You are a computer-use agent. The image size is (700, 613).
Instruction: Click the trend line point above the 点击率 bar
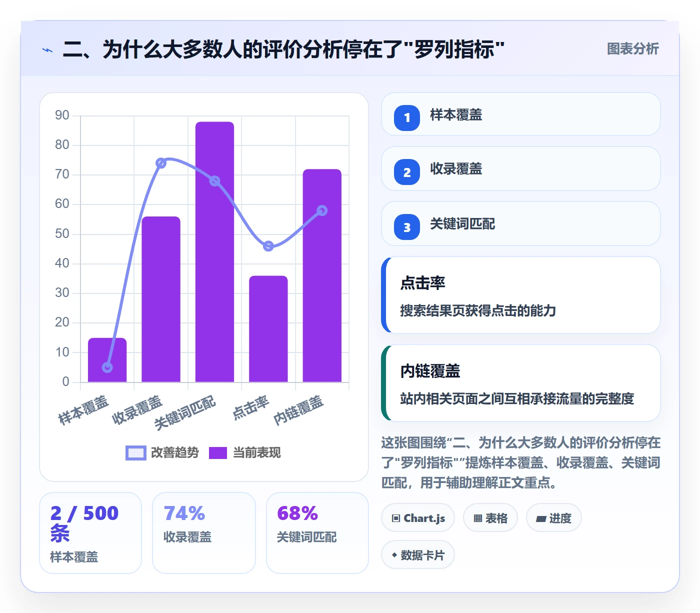point(268,246)
